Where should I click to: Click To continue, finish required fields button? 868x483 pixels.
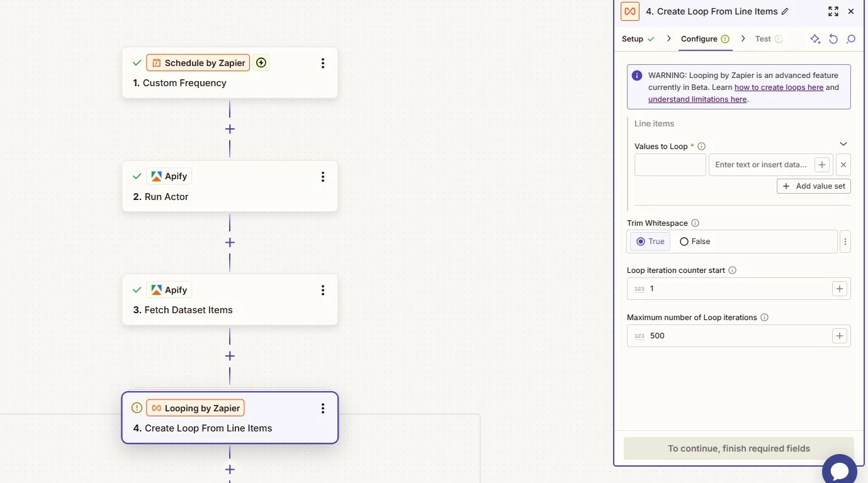739,448
